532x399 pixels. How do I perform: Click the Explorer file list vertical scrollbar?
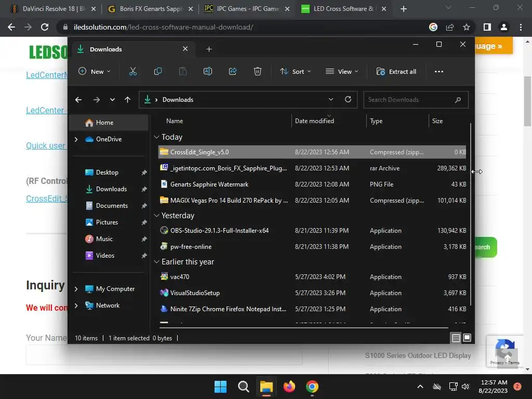(x=471, y=214)
